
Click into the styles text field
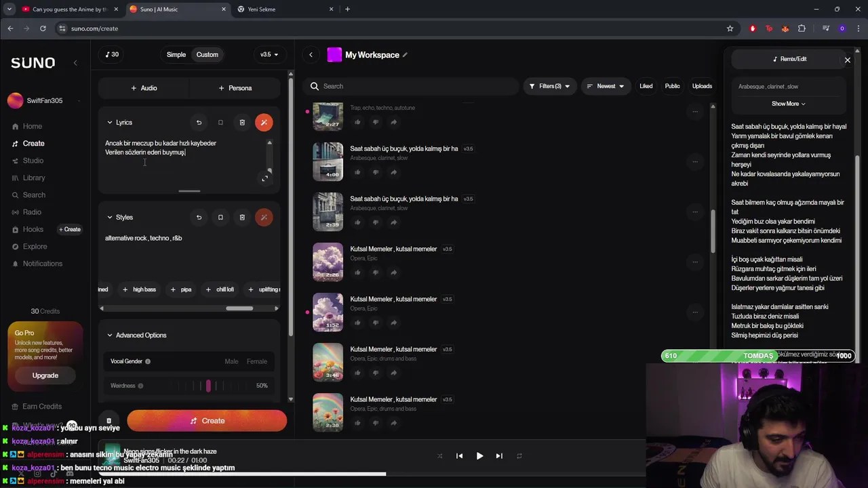(x=189, y=254)
